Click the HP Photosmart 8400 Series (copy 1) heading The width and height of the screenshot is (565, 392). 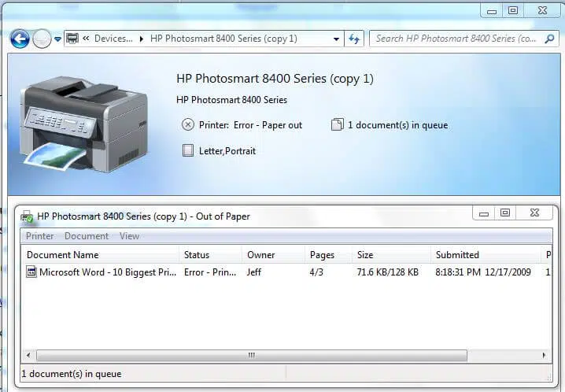click(x=275, y=79)
